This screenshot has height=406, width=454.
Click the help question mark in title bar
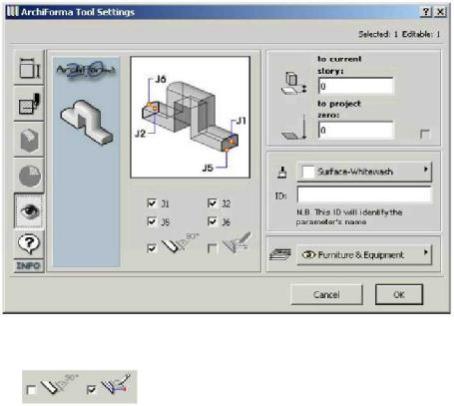(x=426, y=12)
